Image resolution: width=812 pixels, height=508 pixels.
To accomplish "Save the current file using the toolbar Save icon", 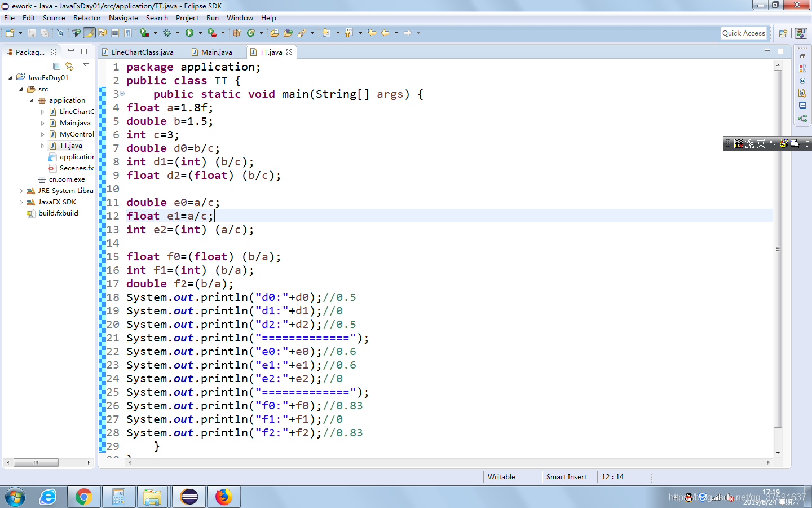I will [32, 33].
